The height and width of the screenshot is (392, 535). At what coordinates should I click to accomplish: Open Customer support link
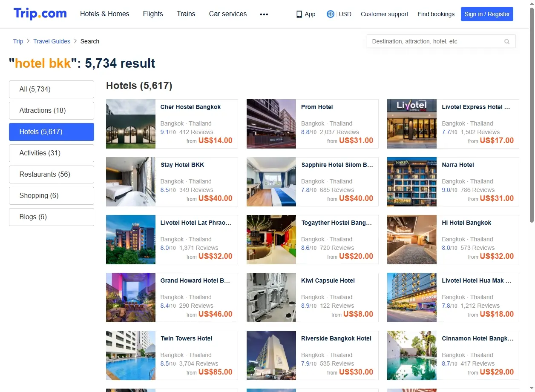click(x=384, y=14)
